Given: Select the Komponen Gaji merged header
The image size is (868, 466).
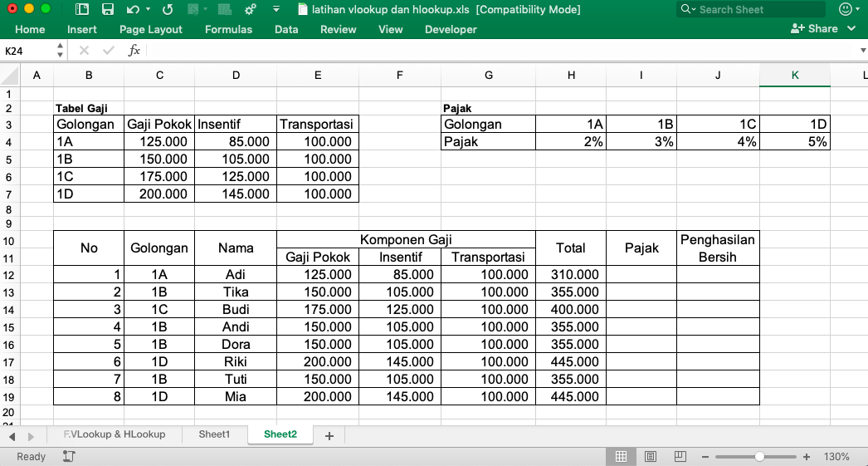Looking at the screenshot, I should (406, 239).
